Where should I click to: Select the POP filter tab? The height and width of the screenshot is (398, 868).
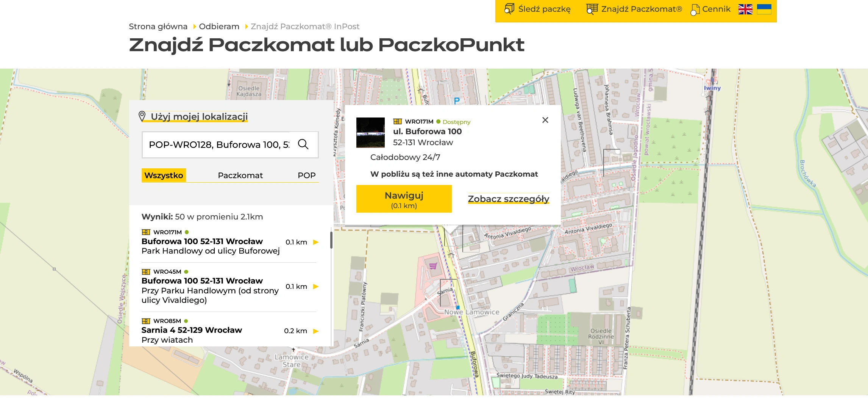click(306, 175)
